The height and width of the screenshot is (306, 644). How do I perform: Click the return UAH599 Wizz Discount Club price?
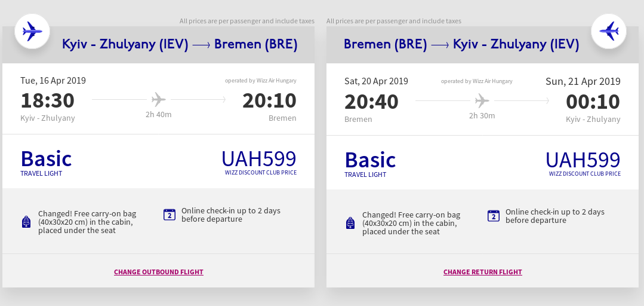click(x=583, y=164)
